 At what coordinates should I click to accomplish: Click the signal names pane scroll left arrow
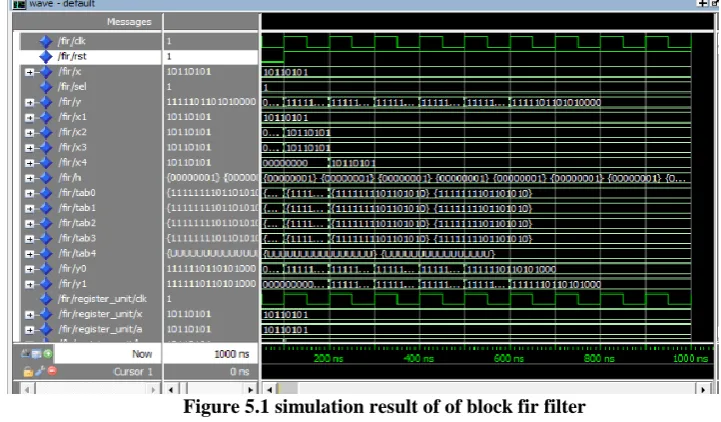27,389
